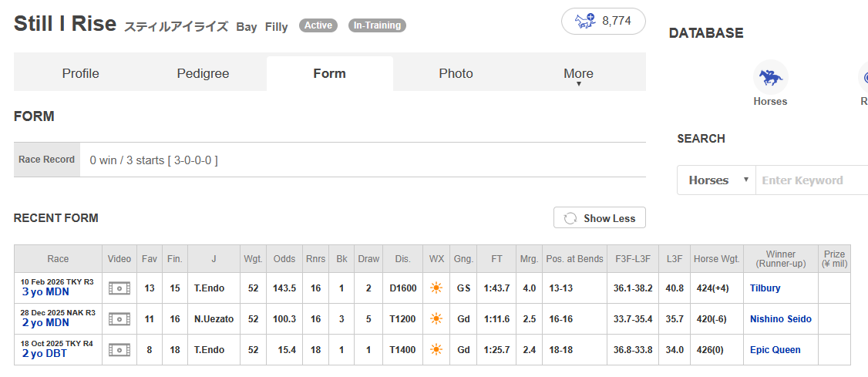Expand the More tab menu

coord(578,75)
